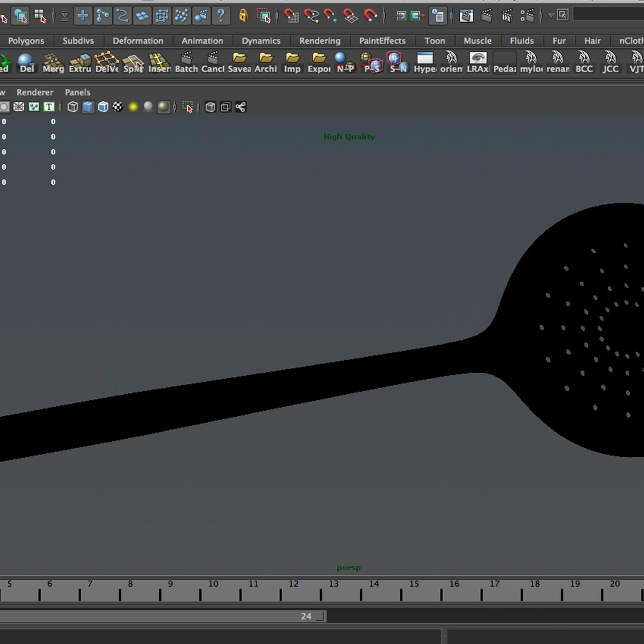This screenshot has width=644, height=644.
Task: Click the range slider end handle at 24
Action: [321, 616]
